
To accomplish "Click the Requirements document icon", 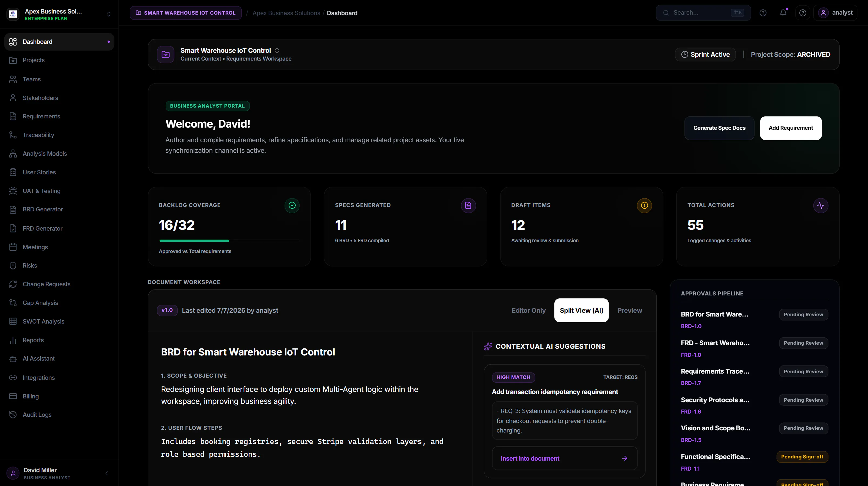I will 13,116.
